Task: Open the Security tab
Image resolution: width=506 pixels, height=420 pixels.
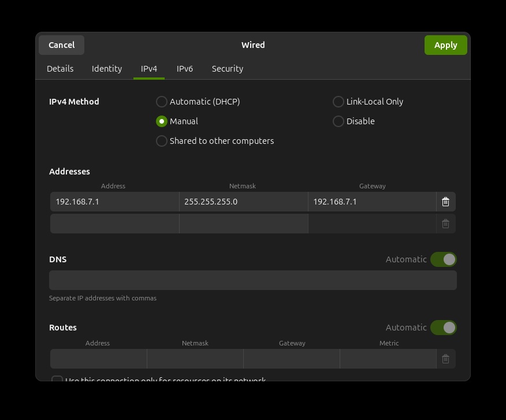Action: point(227,69)
